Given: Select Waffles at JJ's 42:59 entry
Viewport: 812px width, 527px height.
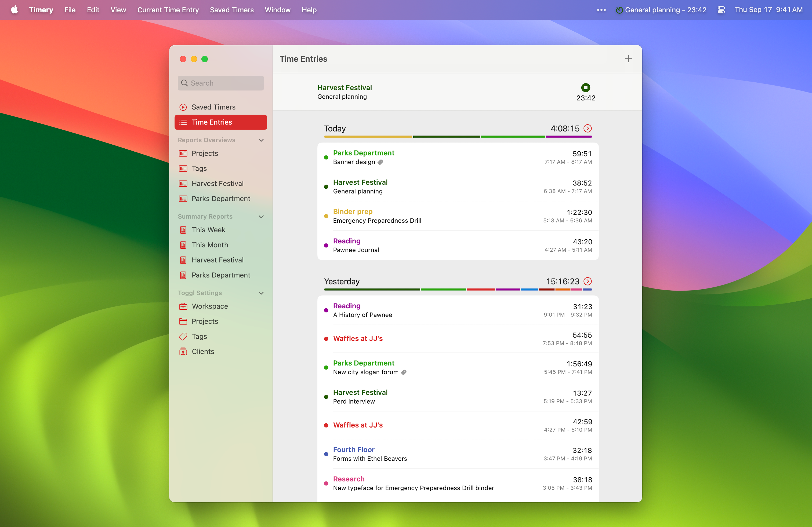Looking at the screenshot, I should (458, 425).
